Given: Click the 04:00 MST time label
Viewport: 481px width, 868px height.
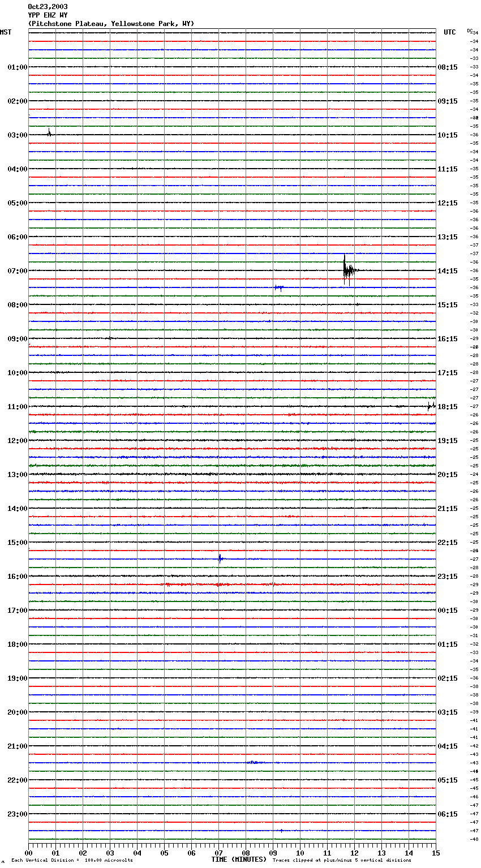Looking at the screenshot, I should click(18, 169).
